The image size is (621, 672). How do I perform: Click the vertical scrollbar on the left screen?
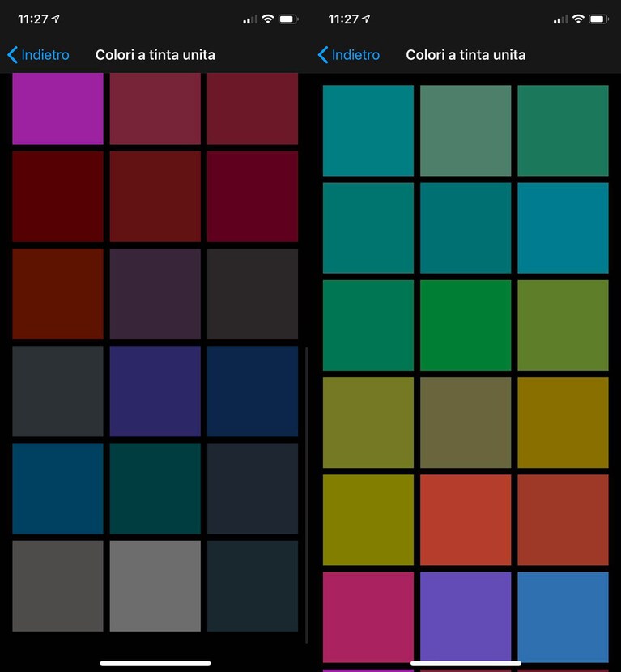pyautogui.click(x=306, y=495)
